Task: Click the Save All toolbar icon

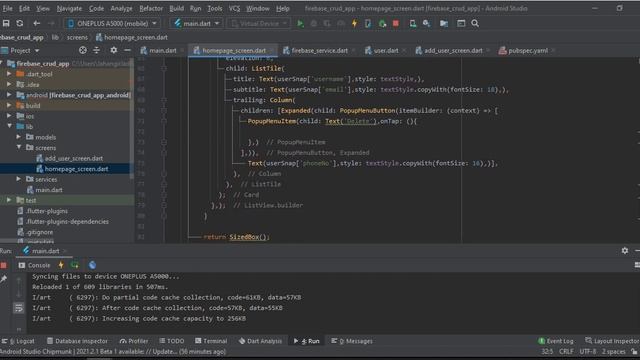Action: pyautogui.click(x=6, y=24)
